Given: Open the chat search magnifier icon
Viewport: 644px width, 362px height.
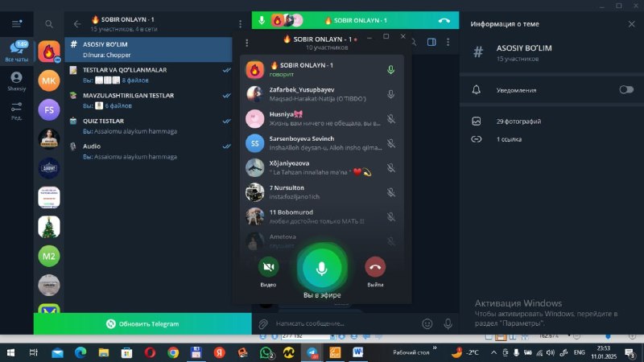Looking at the screenshot, I should [49, 24].
